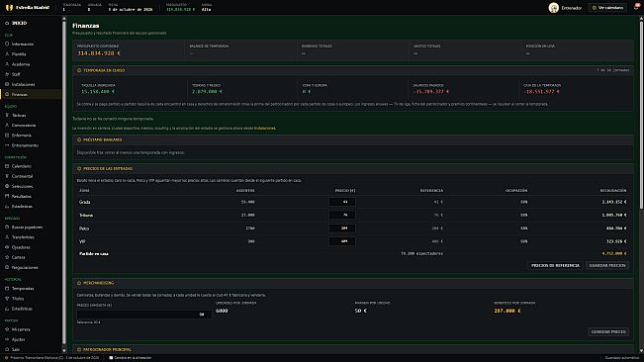Click the Convocatoria sidebar icon

(x=7, y=126)
